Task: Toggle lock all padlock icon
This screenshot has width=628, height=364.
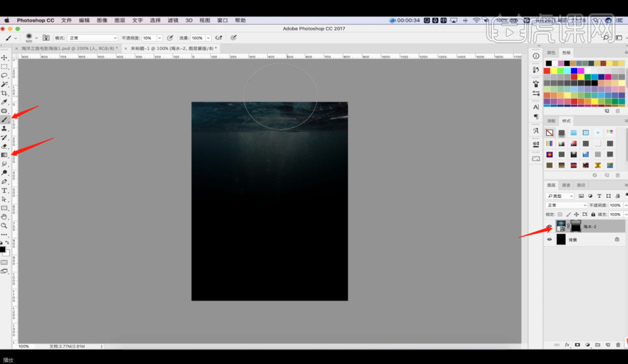Action: point(593,214)
